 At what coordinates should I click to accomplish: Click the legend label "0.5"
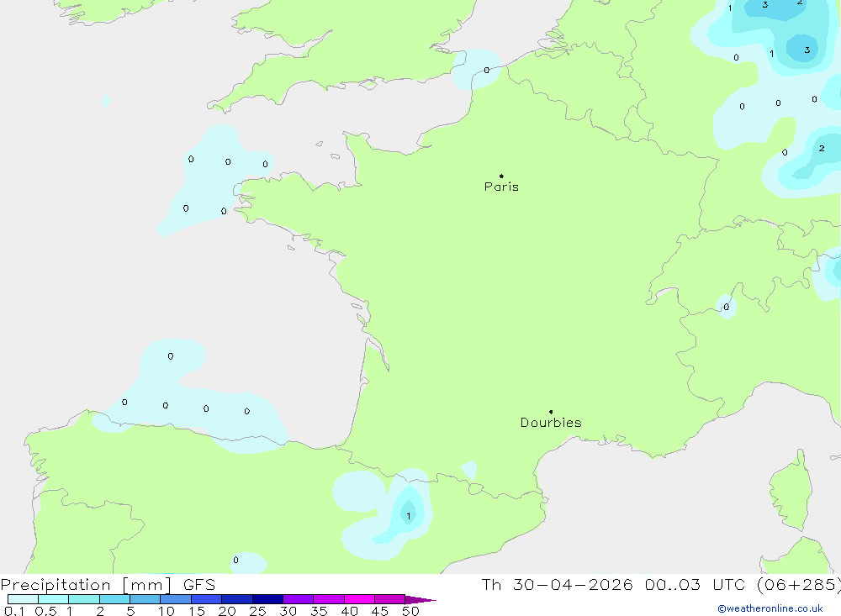coord(45,611)
